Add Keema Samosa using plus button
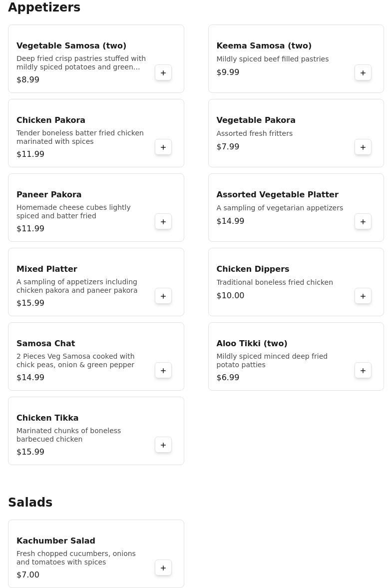Viewport: 392px width, 588px height. click(363, 73)
